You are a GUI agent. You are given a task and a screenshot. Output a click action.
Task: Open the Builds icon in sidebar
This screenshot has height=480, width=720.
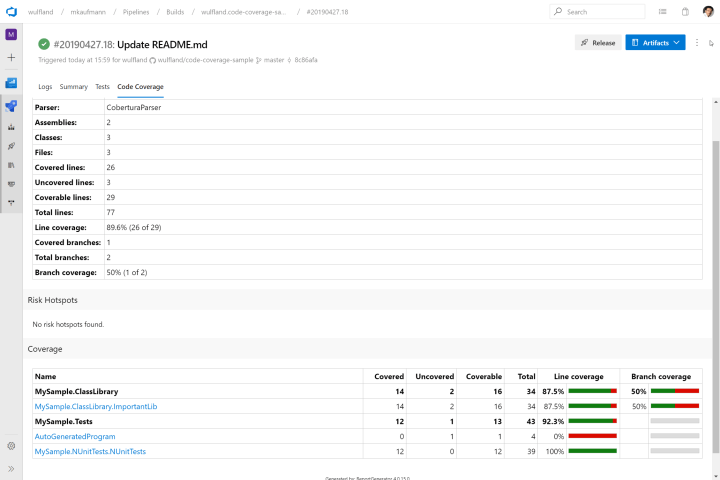(11, 127)
